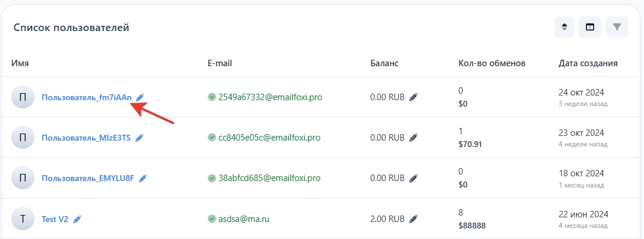Edit balance in cc8405e05c@emailfoxi.pro row

[x=413, y=138]
